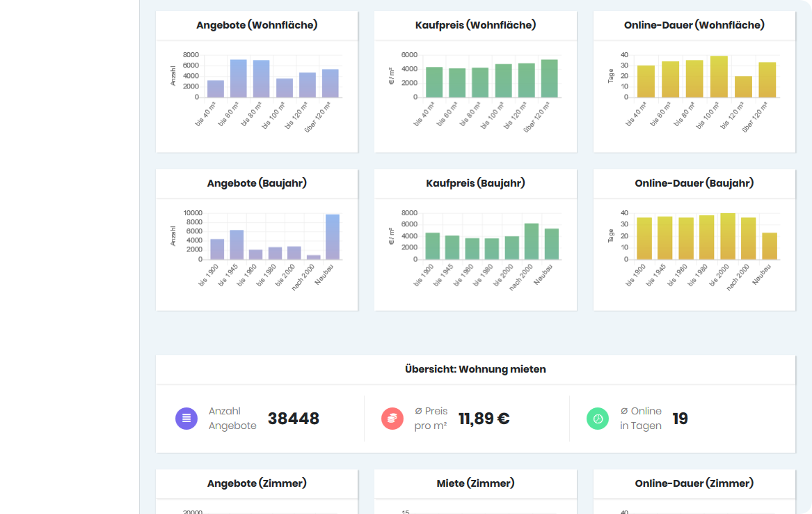Click the Angebote (Baujahr) chart title
Viewport: 812px width, 514px height.
pos(257,183)
